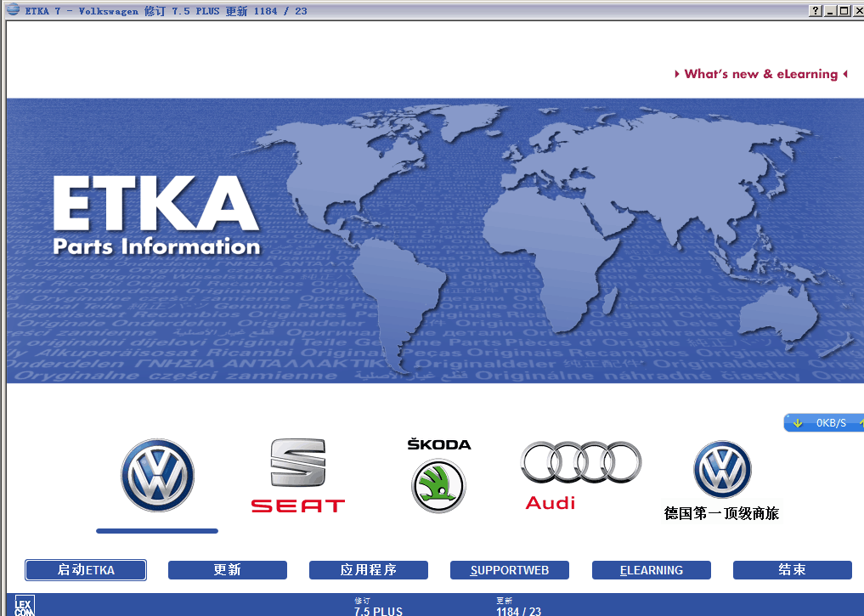864x616 pixels.
Task: Click the 1184 / 23 update value in status bar
Action: coord(518,611)
